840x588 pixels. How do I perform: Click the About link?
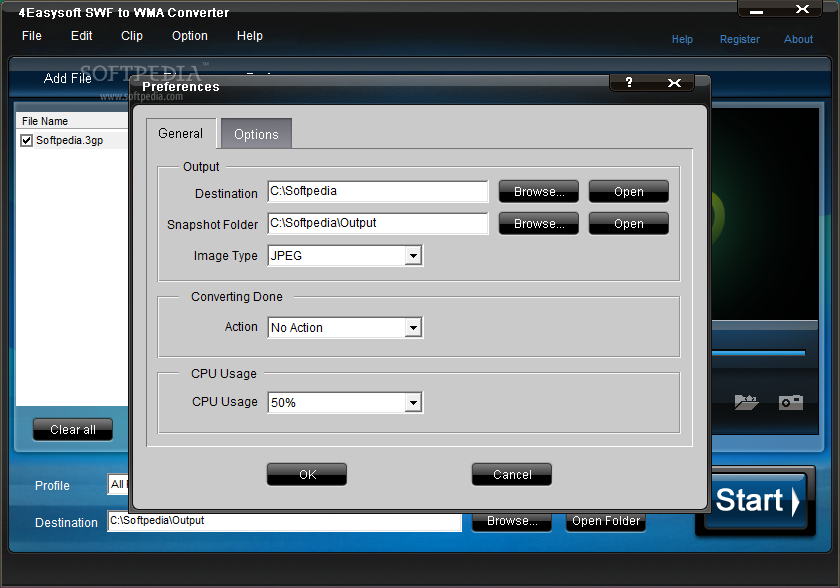pos(798,39)
